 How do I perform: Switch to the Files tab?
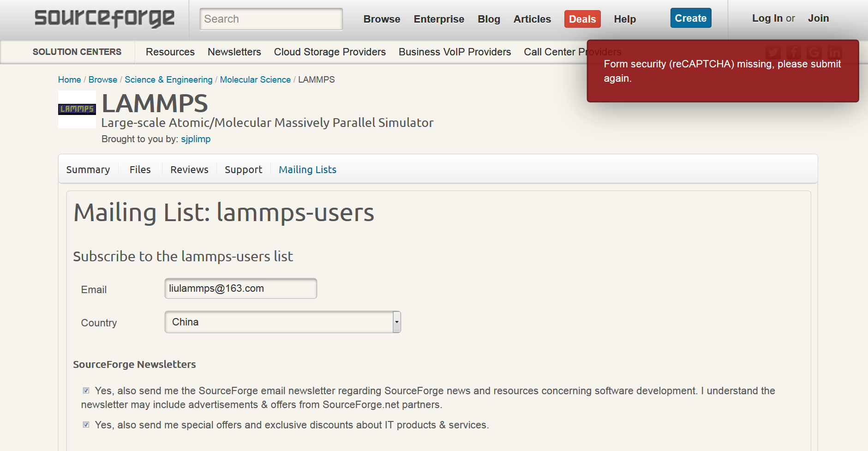pyautogui.click(x=140, y=169)
